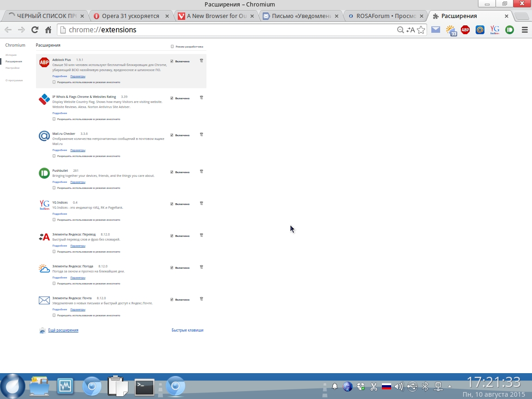Close the Opera 31 ускоряется tab
Viewport: 532px width, 399px height.
[167, 16]
